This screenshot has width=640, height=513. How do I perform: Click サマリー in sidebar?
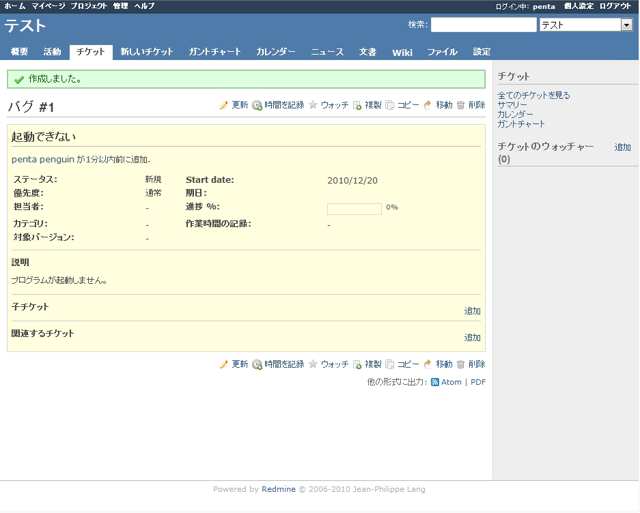(x=512, y=104)
